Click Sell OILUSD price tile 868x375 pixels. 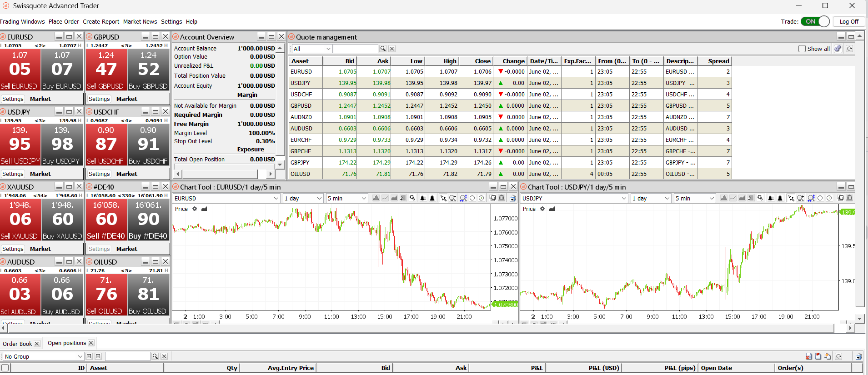pos(106,295)
